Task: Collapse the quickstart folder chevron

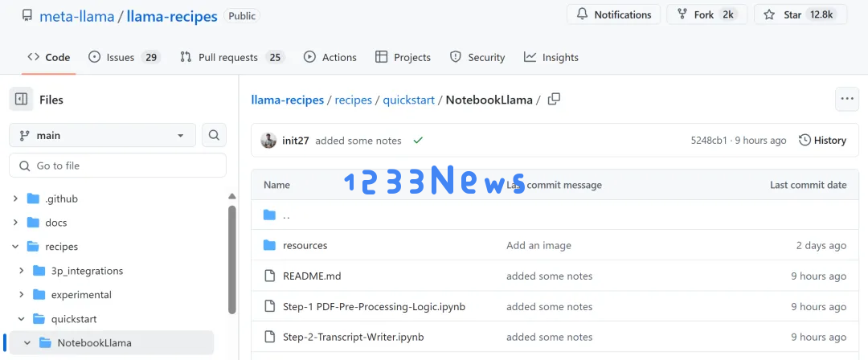Action: (x=21, y=319)
